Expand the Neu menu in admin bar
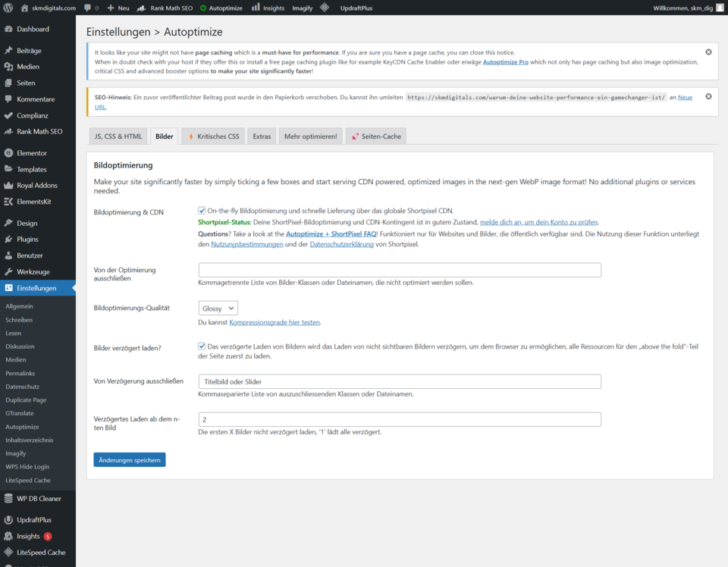 click(118, 8)
